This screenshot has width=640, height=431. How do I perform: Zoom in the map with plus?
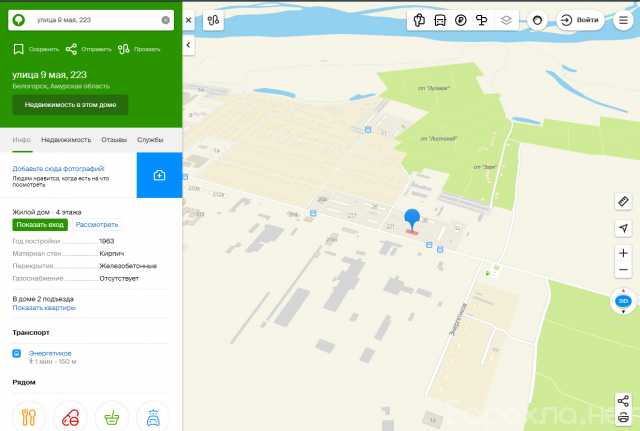point(623,253)
